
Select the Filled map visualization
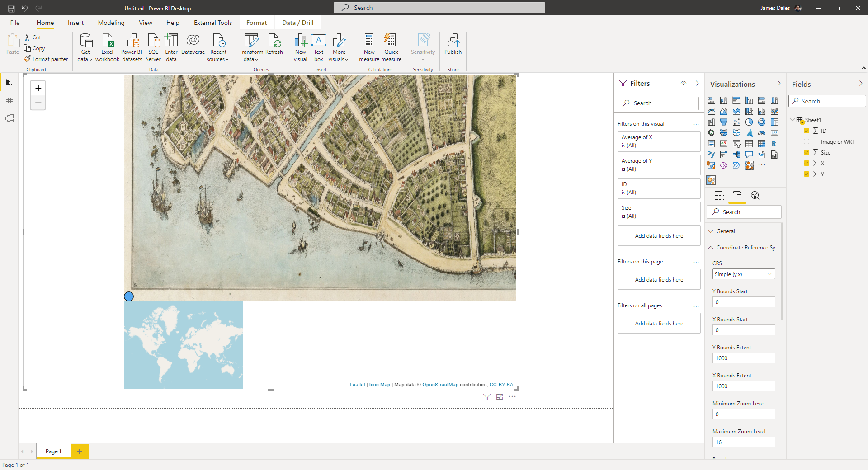(724, 133)
